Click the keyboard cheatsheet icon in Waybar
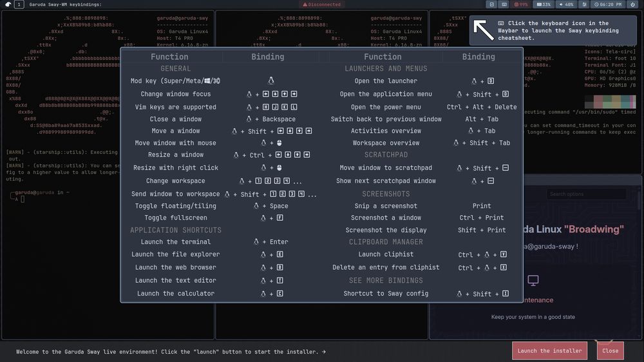644x362 pixels. click(x=504, y=5)
